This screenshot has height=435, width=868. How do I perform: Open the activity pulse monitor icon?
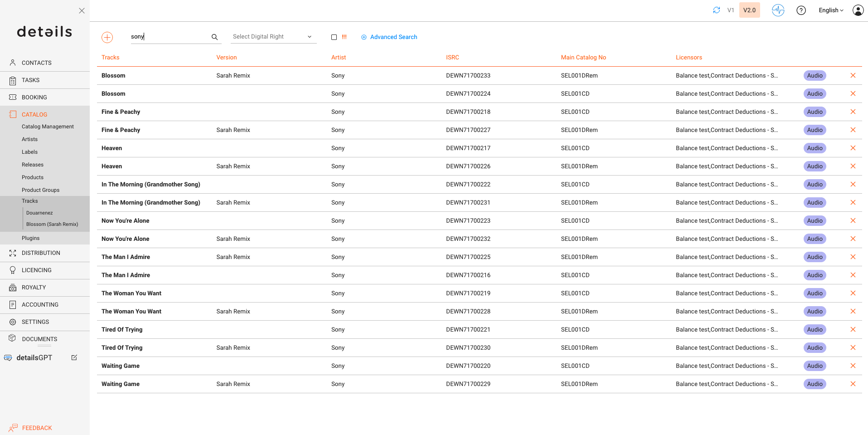778,10
